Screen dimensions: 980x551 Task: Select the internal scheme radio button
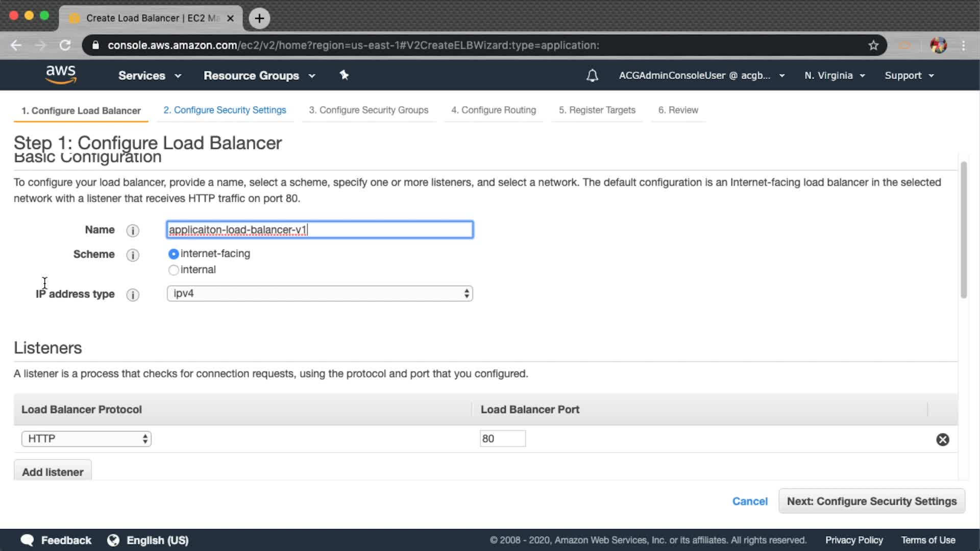coord(174,270)
